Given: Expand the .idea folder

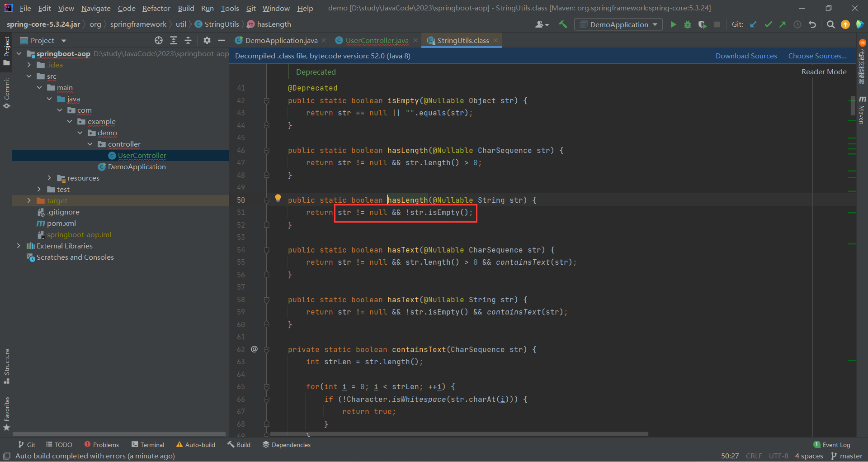Looking at the screenshot, I should [x=29, y=65].
